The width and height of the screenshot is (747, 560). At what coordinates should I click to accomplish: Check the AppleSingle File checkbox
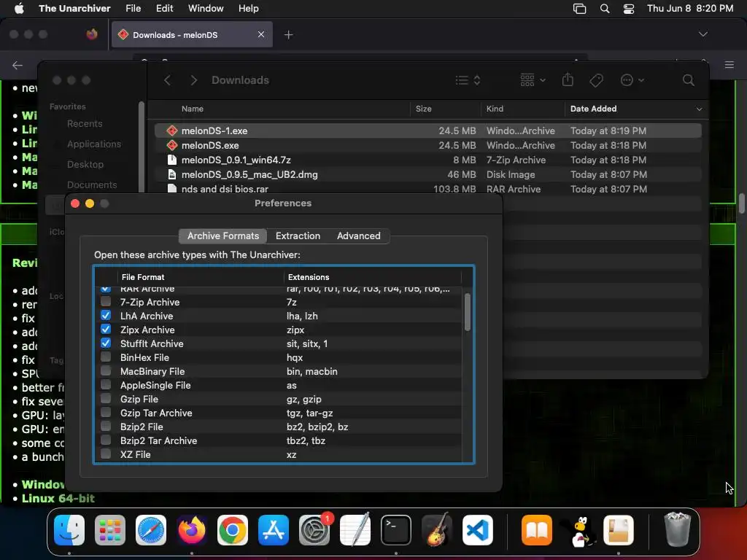click(x=106, y=384)
